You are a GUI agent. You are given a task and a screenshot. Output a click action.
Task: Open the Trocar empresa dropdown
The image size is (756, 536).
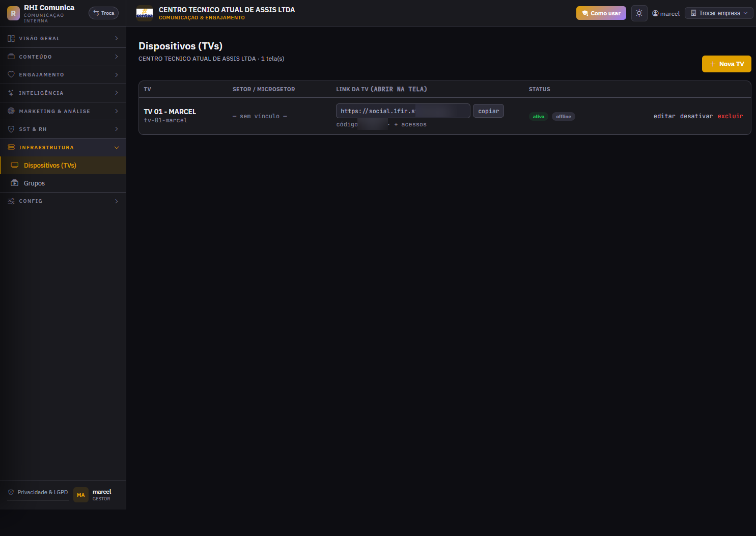(x=719, y=13)
